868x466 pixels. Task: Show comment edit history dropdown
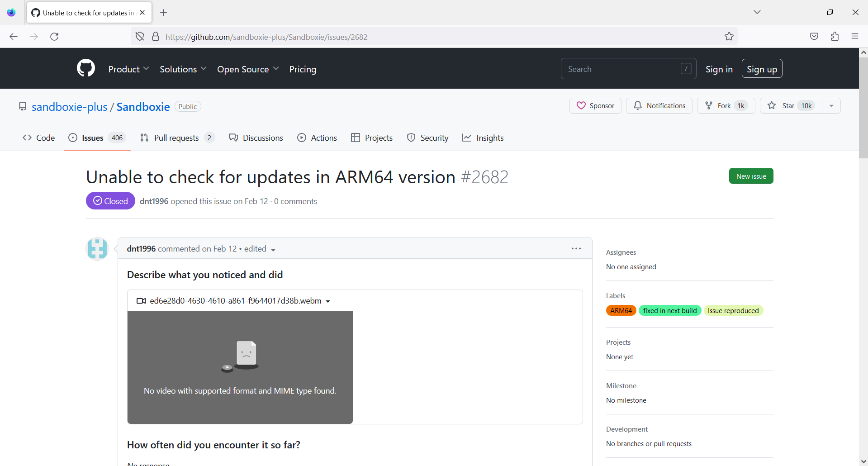pyautogui.click(x=260, y=249)
